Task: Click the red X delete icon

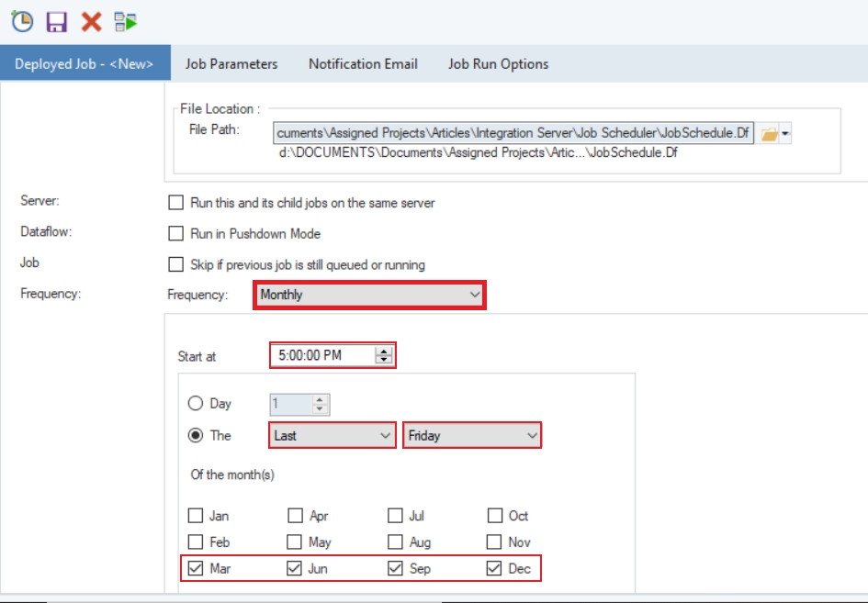Action: point(91,21)
